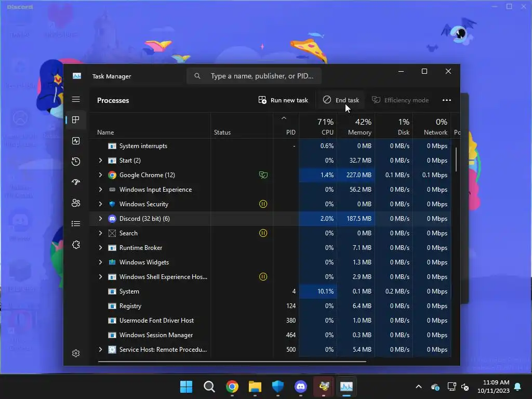Expand the Runtime Broker group

[100, 248]
